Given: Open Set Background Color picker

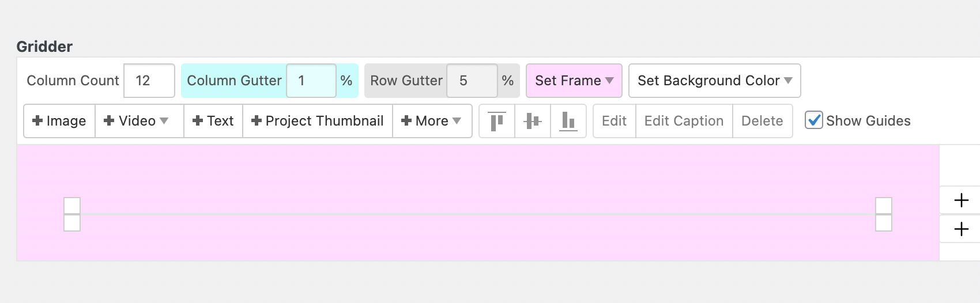Looking at the screenshot, I should pyautogui.click(x=714, y=81).
